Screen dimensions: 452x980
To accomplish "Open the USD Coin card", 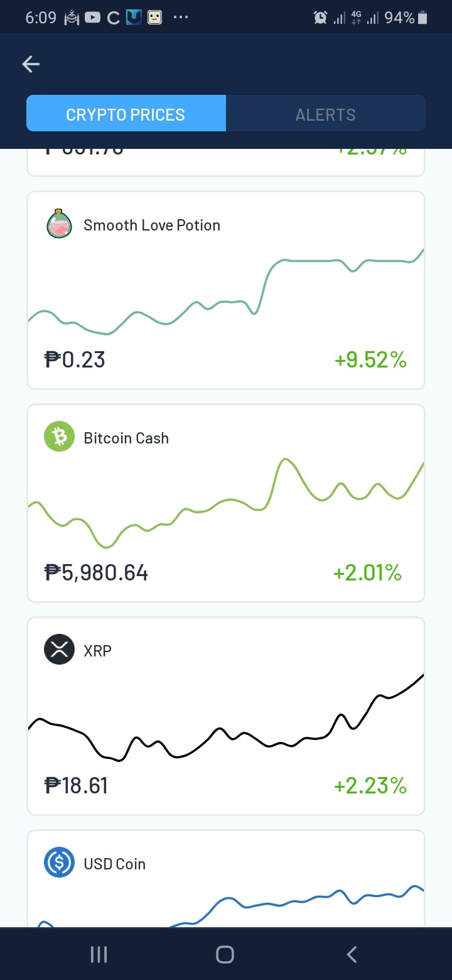I will (226, 878).
